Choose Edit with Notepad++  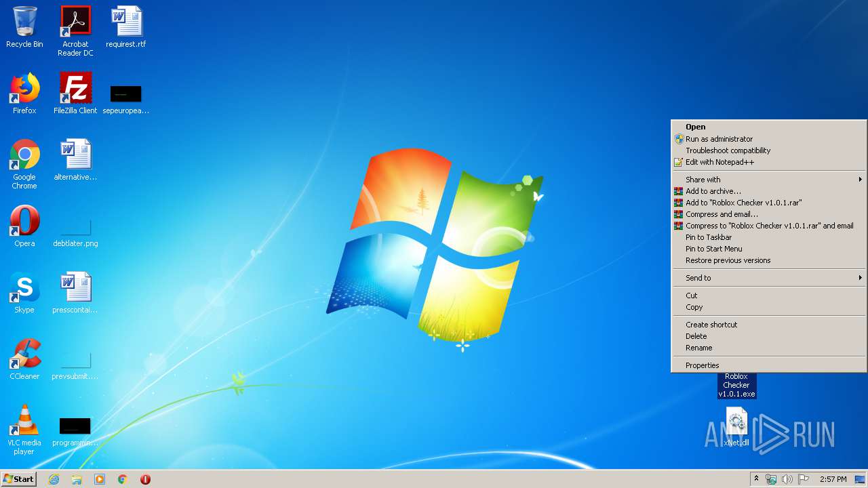(x=769, y=162)
